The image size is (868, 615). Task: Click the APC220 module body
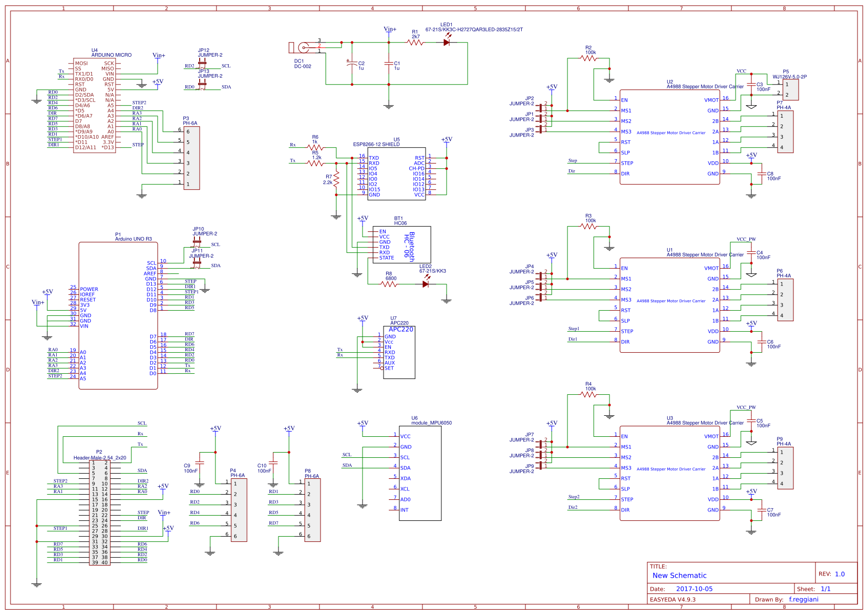coord(399,352)
